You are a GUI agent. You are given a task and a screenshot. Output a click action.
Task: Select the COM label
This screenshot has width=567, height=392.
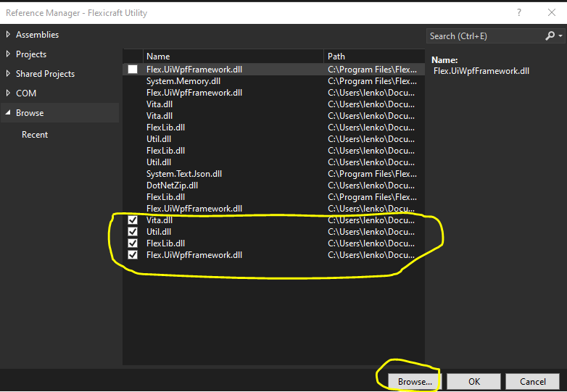coord(26,93)
